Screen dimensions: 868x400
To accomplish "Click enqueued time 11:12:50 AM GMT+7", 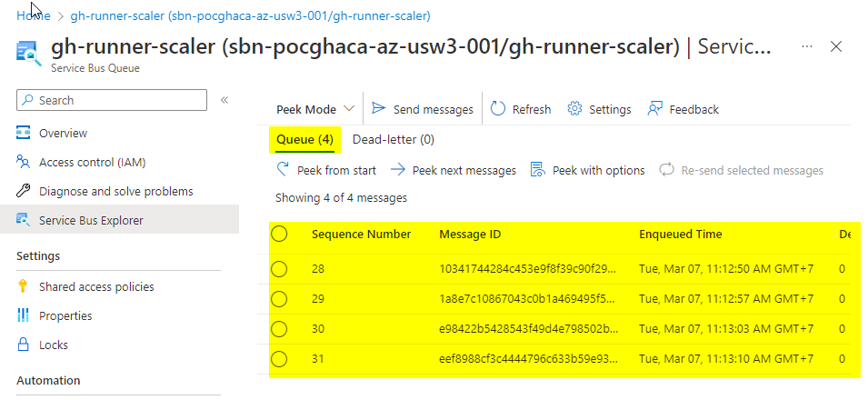I will pyautogui.click(x=726, y=269).
